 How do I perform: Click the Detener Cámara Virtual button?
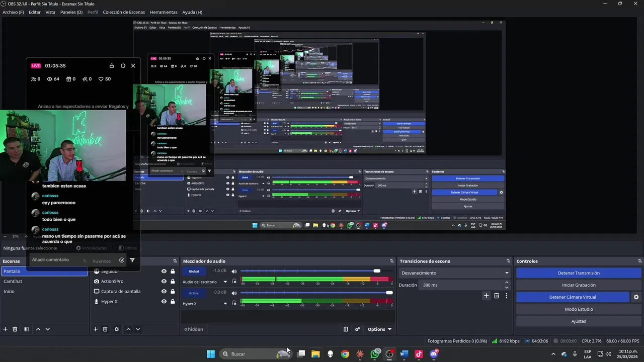(573, 297)
